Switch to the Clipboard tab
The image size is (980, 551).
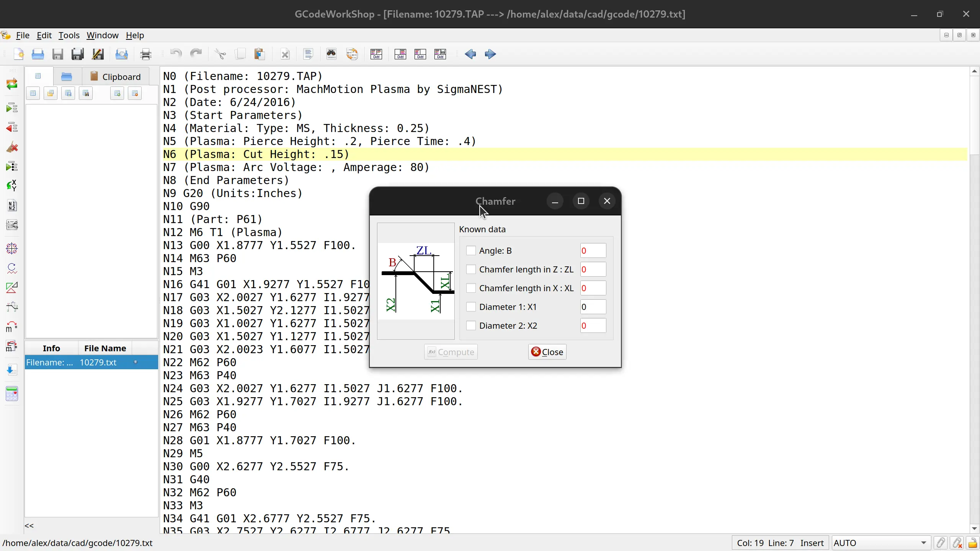click(115, 77)
